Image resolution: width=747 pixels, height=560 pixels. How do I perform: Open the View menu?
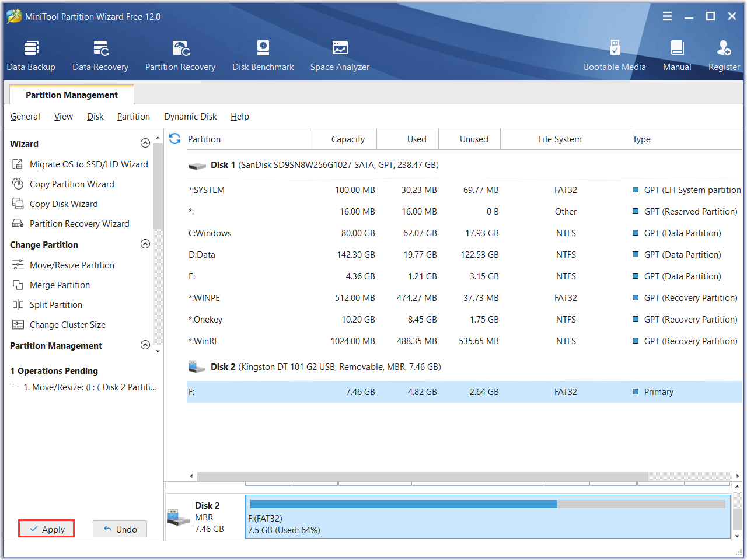pos(64,117)
